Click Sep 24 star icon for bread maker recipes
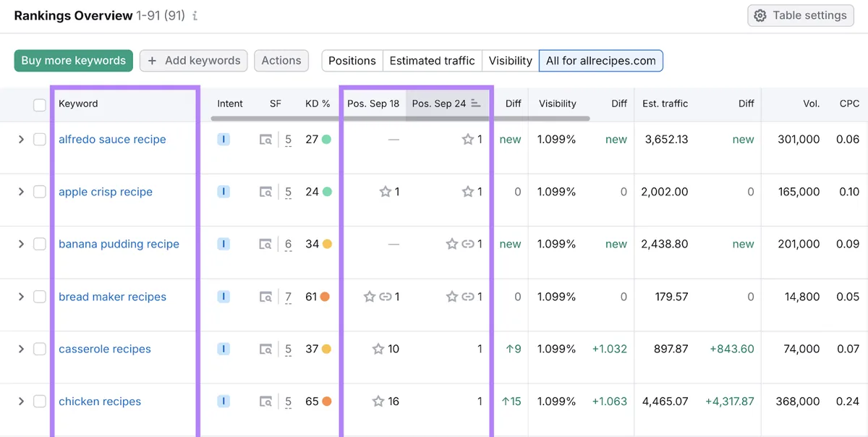Screen dimensions: 868x437 coord(452,297)
